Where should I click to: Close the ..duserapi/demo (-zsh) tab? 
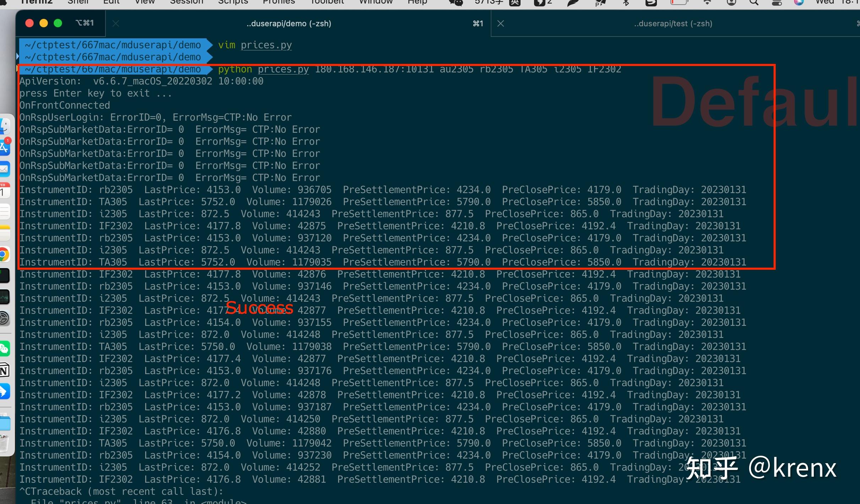116,23
